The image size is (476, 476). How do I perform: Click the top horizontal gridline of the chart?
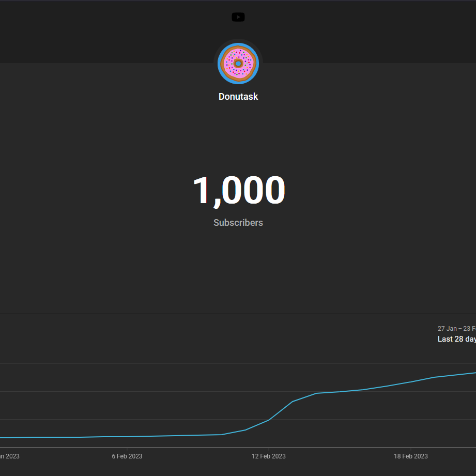pos(155,363)
